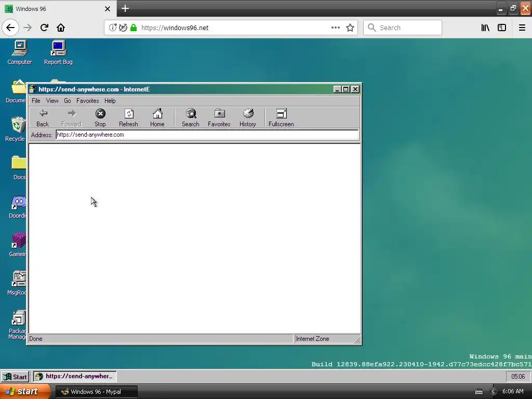This screenshot has width=532, height=399.
Task: Toggle the sidebar view icon in Mypal
Action: pos(502,28)
